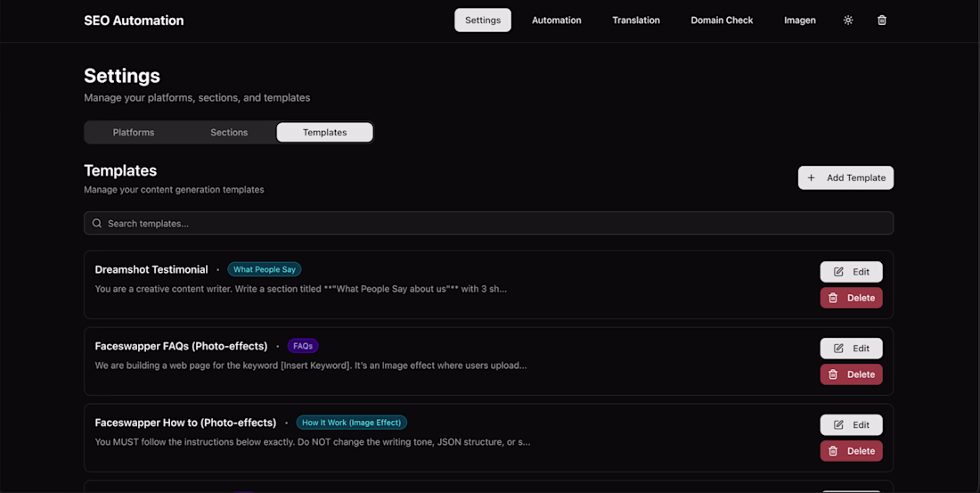This screenshot has height=493, width=980.
Task: Open the Translation page
Action: tap(635, 20)
